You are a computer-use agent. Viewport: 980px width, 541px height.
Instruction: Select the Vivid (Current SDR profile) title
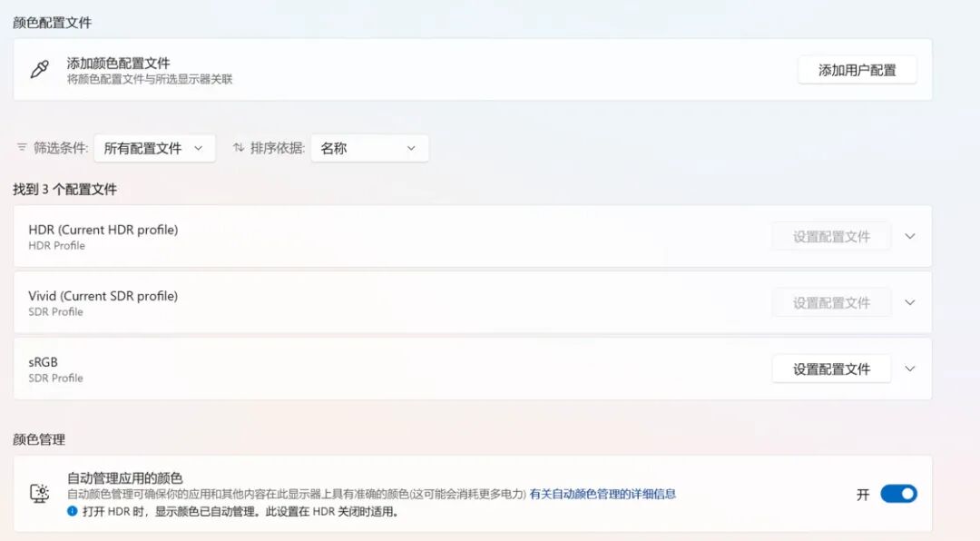[x=103, y=296]
